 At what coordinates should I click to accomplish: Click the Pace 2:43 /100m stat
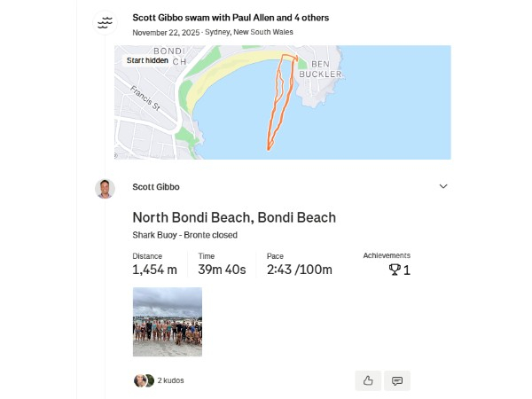tap(300, 270)
